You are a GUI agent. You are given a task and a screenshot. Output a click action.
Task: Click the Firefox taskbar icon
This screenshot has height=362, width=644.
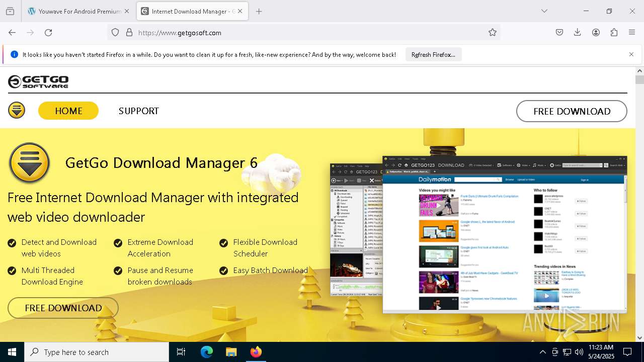256,352
